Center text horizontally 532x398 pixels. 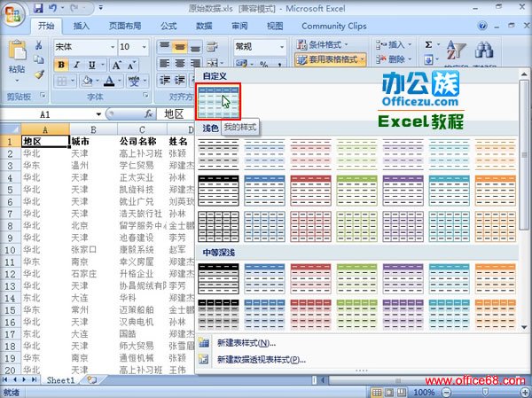179,64
